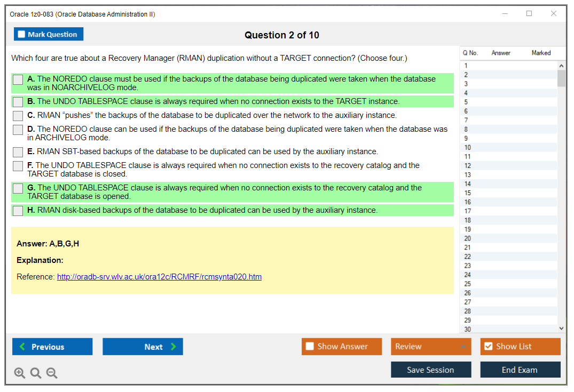Check answer option H about disk-based backups
574x392 pixels.
17,210
